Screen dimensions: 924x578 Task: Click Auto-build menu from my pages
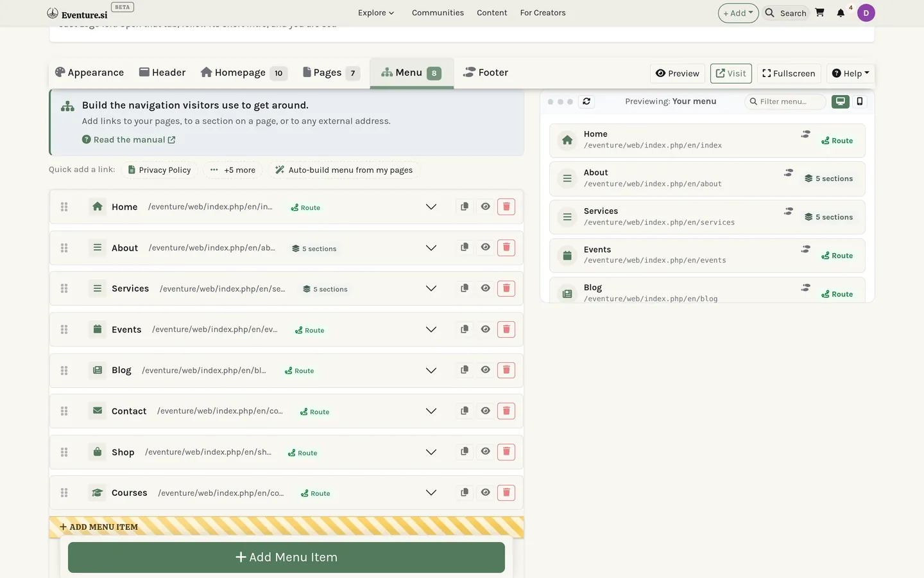[x=344, y=170]
